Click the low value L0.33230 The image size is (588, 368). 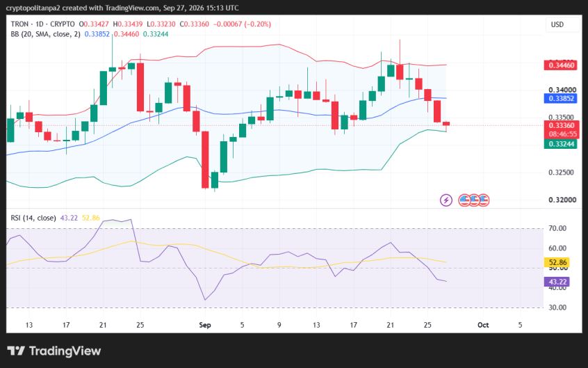click(x=161, y=24)
